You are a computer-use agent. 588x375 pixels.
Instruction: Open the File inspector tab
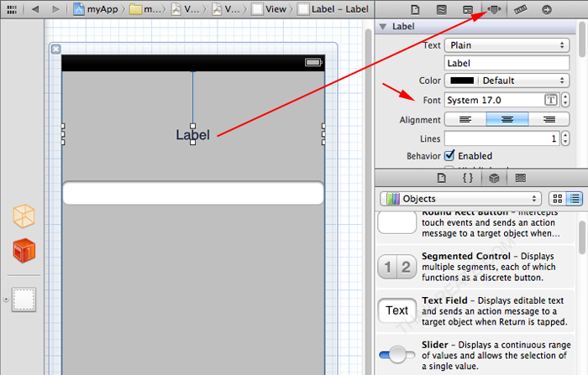[x=415, y=10]
